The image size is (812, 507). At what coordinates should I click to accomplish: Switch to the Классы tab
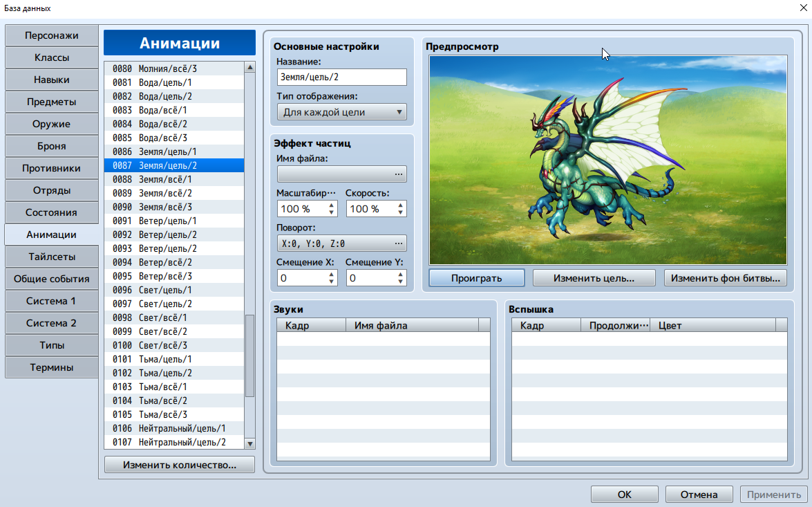[x=52, y=57]
